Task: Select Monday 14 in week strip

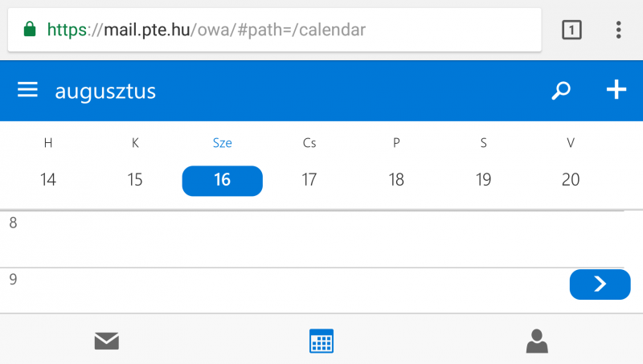Action: pos(48,179)
